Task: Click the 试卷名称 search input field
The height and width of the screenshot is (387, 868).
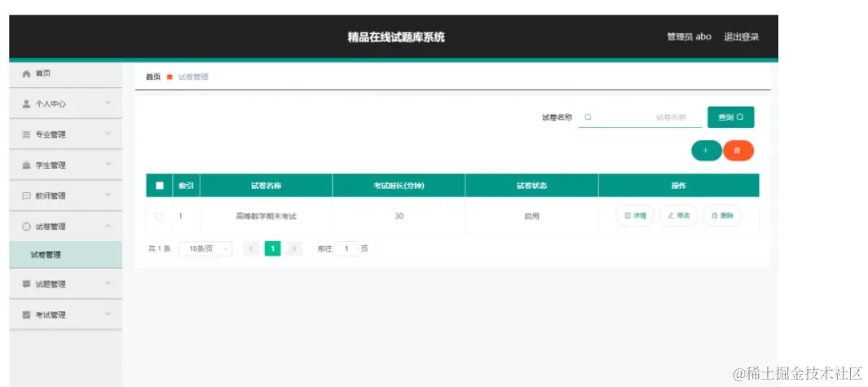Action: point(641,117)
